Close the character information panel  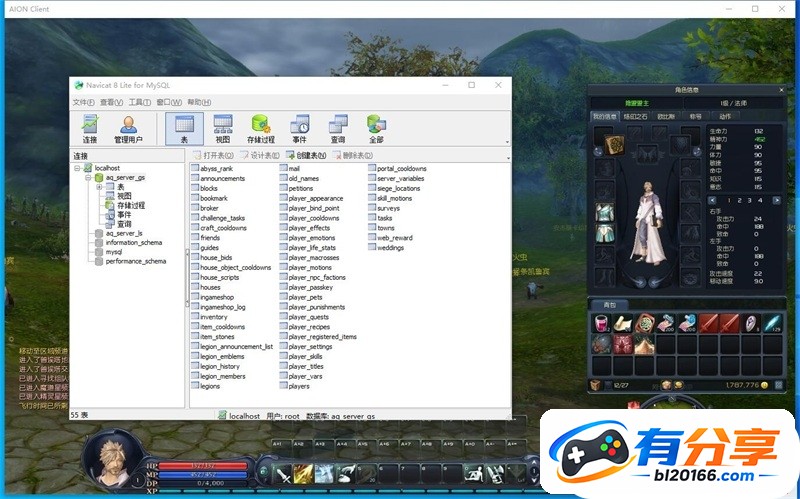[781, 90]
